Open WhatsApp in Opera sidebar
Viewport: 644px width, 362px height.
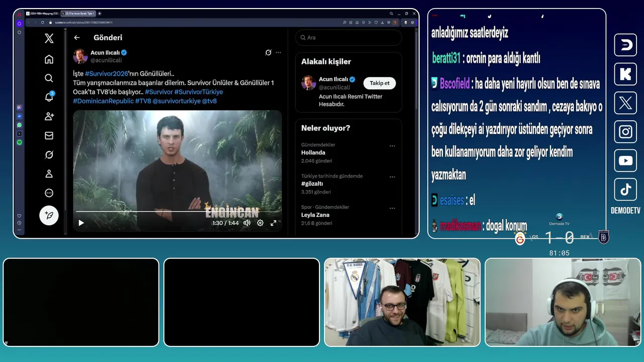point(19,125)
